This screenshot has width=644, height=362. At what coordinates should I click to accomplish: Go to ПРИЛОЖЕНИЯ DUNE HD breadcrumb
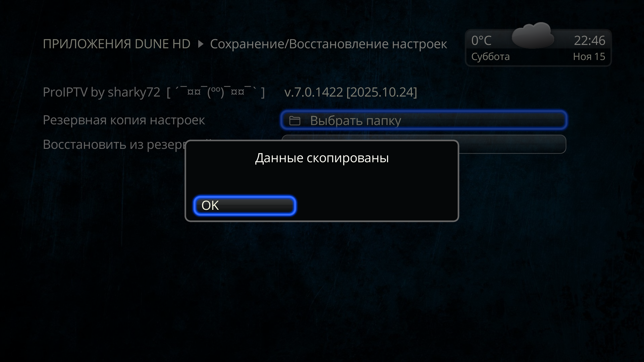[117, 44]
